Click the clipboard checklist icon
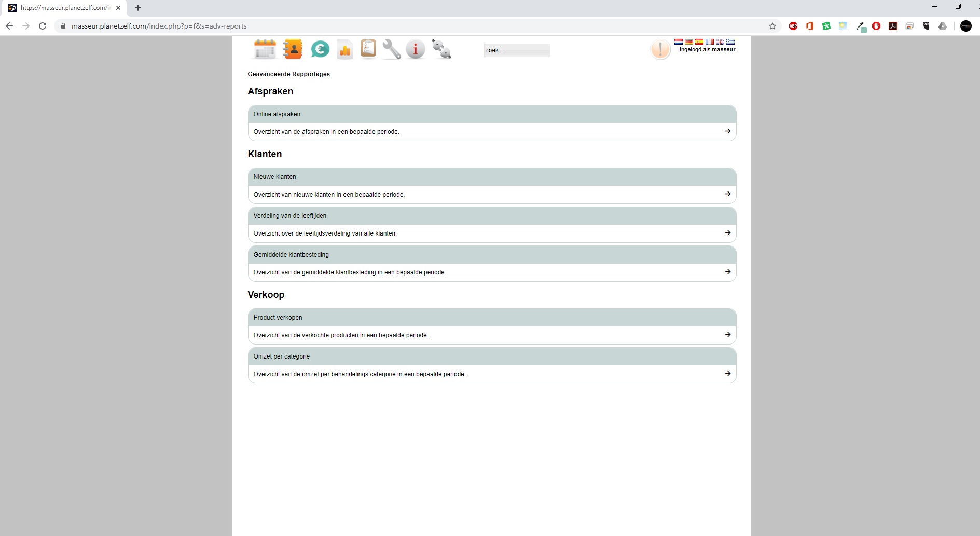 pos(368,49)
